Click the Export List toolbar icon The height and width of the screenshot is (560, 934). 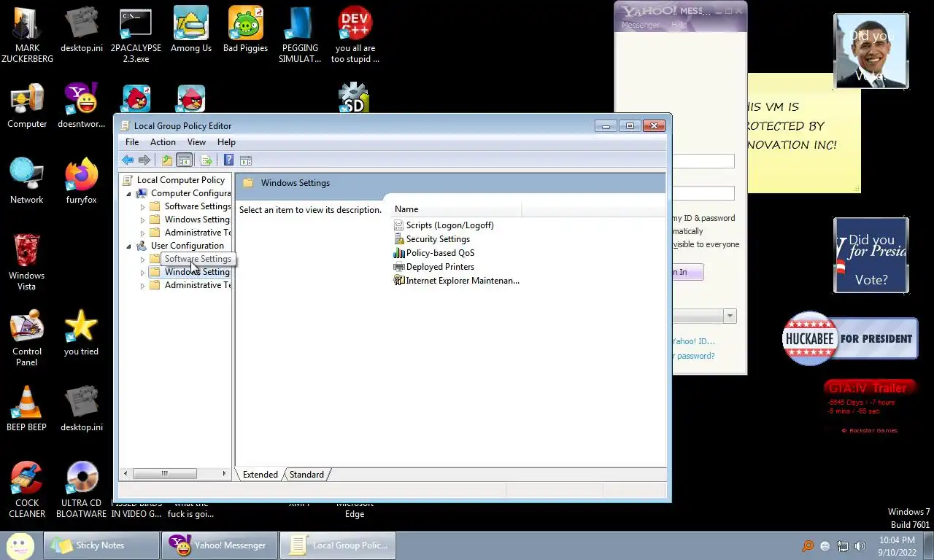click(x=206, y=160)
